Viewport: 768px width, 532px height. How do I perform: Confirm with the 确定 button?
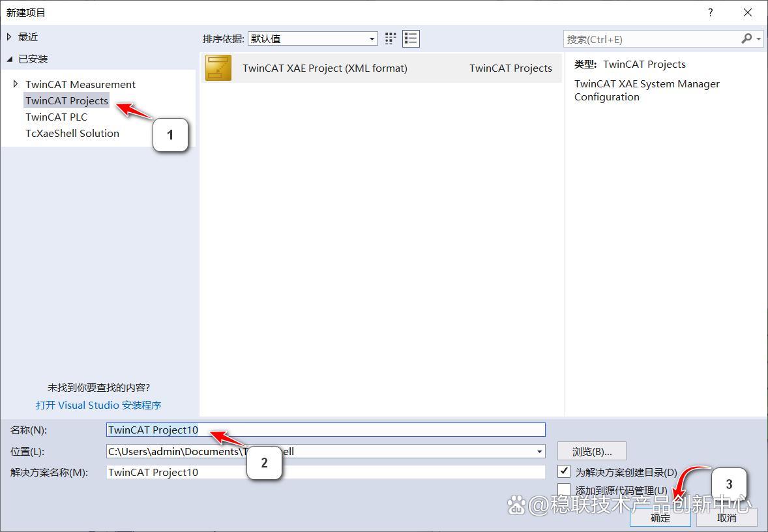tap(660, 517)
